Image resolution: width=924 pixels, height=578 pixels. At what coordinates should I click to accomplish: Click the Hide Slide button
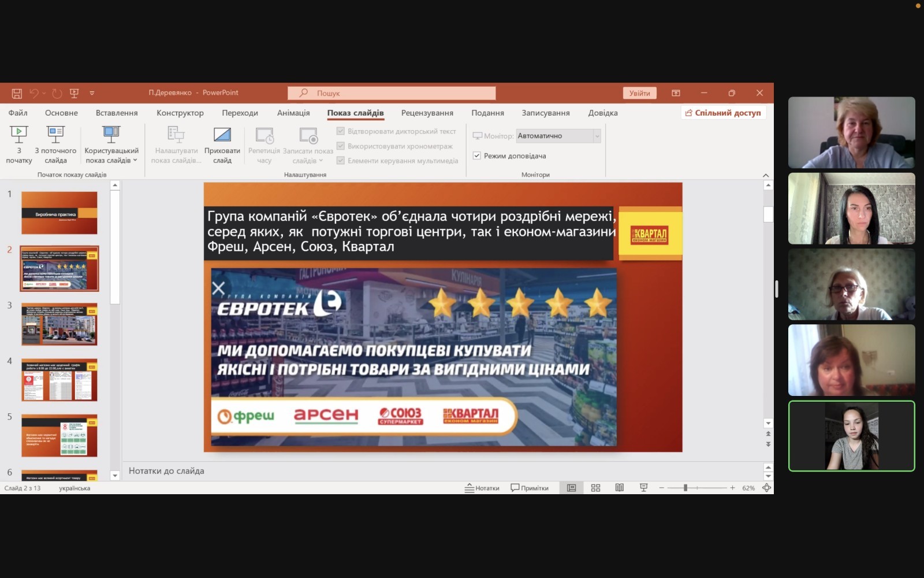point(222,145)
